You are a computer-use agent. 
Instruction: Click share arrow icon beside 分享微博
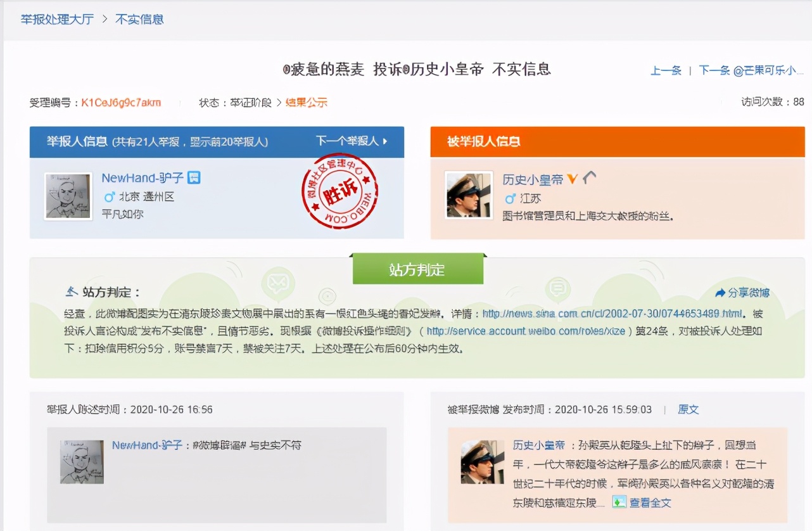[720, 293]
